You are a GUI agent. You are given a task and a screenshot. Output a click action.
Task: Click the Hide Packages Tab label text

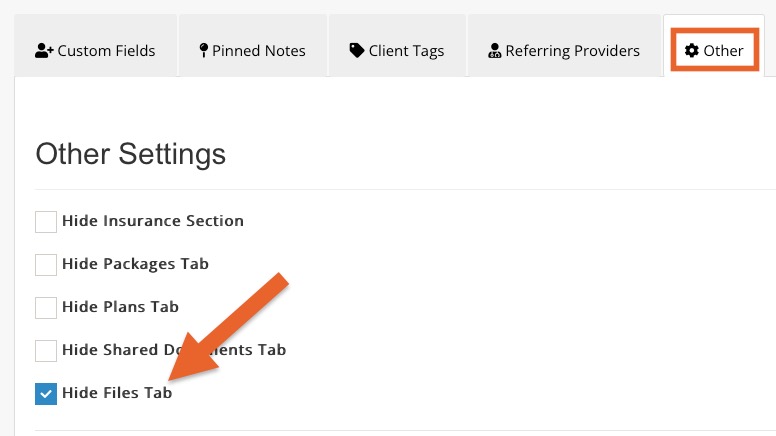tap(135, 264)
